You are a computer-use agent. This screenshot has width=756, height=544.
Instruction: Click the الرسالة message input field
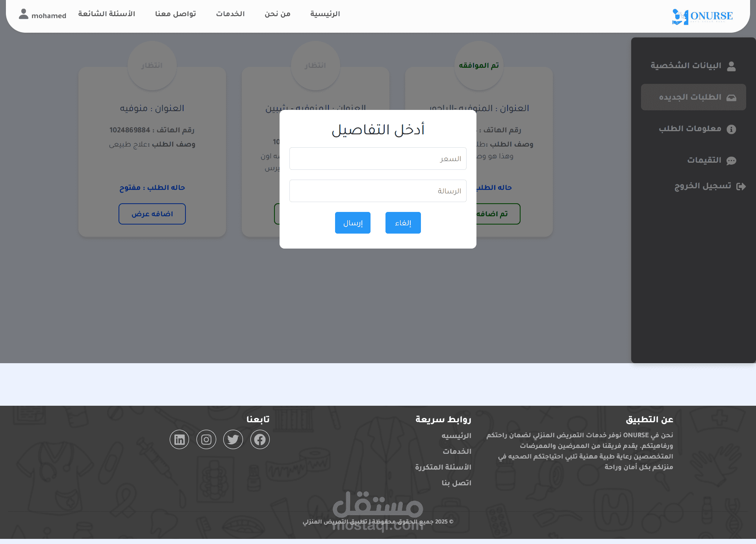tap(378, 191)
